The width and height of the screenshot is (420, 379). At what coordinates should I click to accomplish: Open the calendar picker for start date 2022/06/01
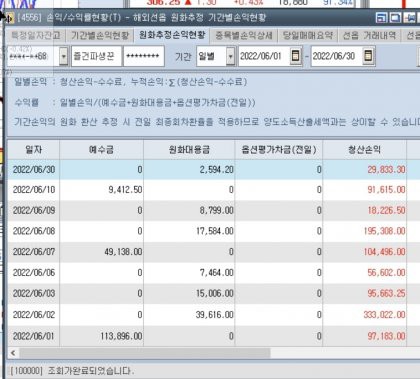click(296, 56)
